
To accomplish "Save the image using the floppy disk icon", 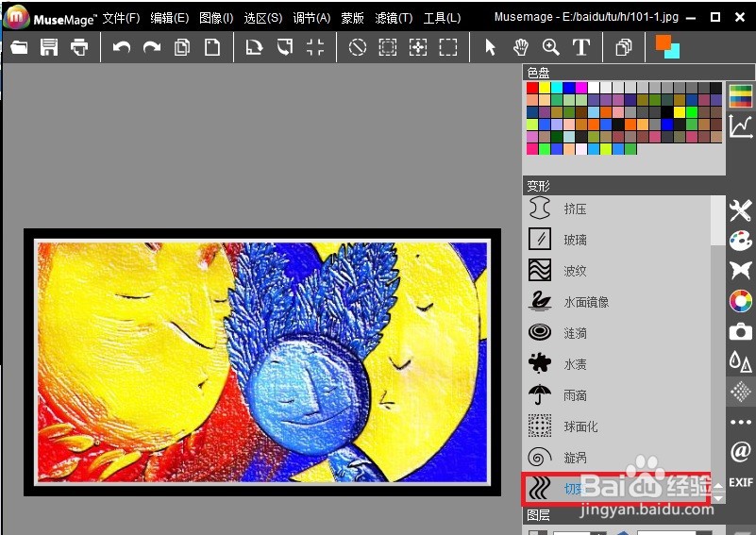I will [x=49, y=47].
